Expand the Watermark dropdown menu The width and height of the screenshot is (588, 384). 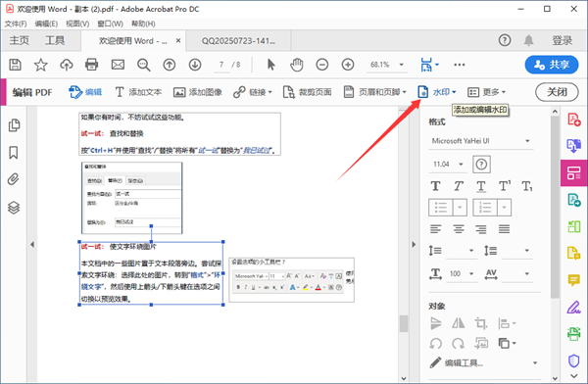(437, 92)
